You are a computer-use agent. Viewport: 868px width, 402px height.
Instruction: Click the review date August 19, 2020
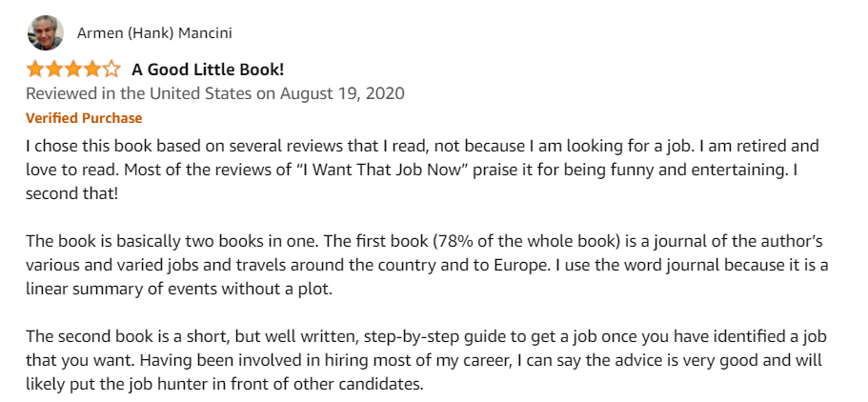[342, 93]
